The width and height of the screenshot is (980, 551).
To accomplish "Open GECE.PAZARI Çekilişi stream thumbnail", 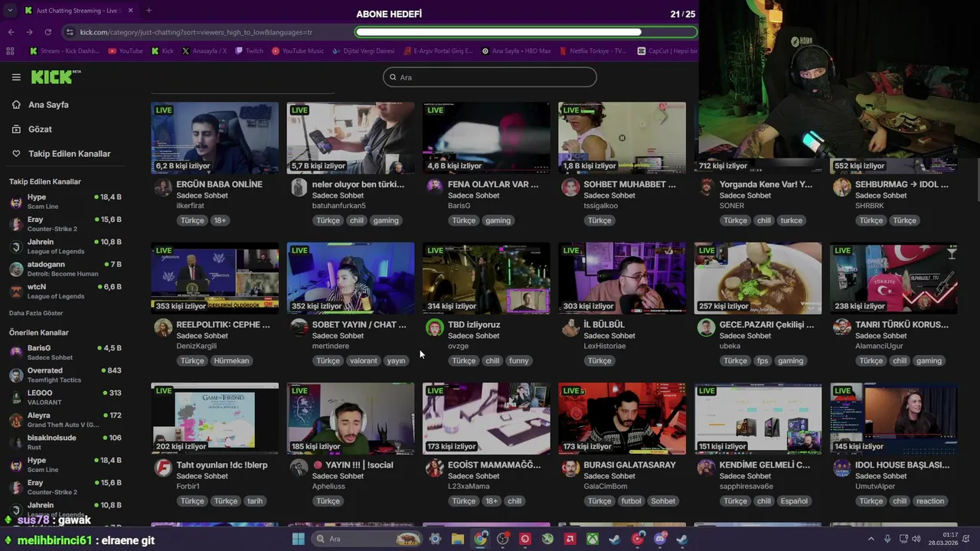I will (x=758, y=279).
